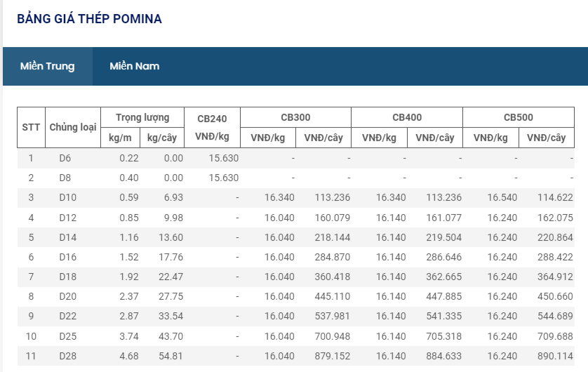The width and height of the screenshot is (588, 372).
Task: Click the kg/m sub-header
Action: 120,138
